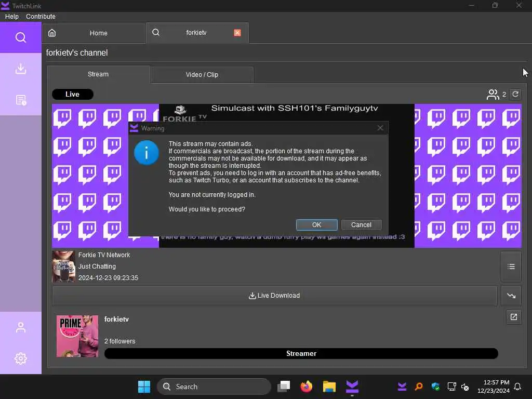Click the taskbar Search box
532x399 pixels.
coord(214,387)
